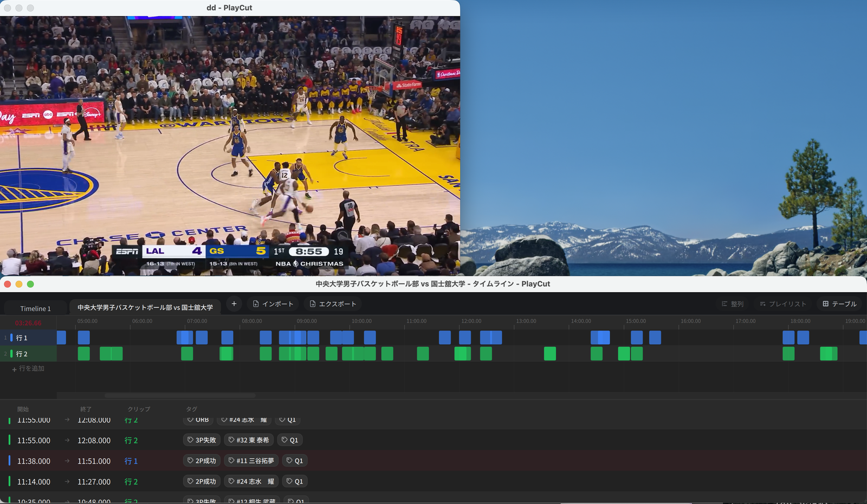The image size is (867, 504).
Task: Click the dd - PlayCut window title bar
Action: tap(230, 8)
